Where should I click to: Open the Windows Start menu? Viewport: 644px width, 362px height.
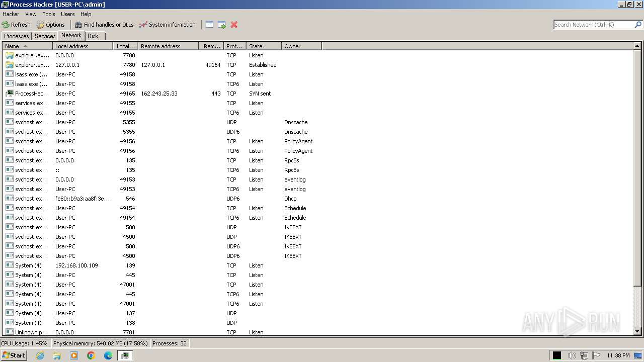[x=14, y=355]
